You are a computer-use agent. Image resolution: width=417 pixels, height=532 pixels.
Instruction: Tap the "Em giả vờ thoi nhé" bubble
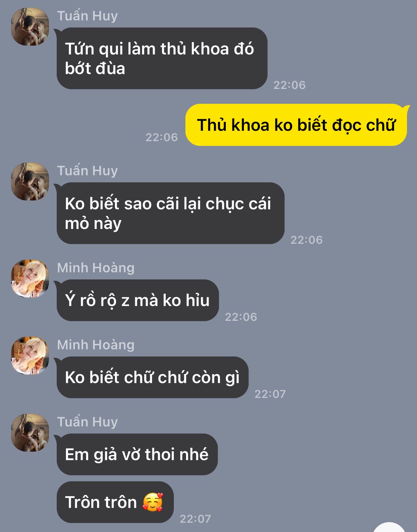coord(137,454)
